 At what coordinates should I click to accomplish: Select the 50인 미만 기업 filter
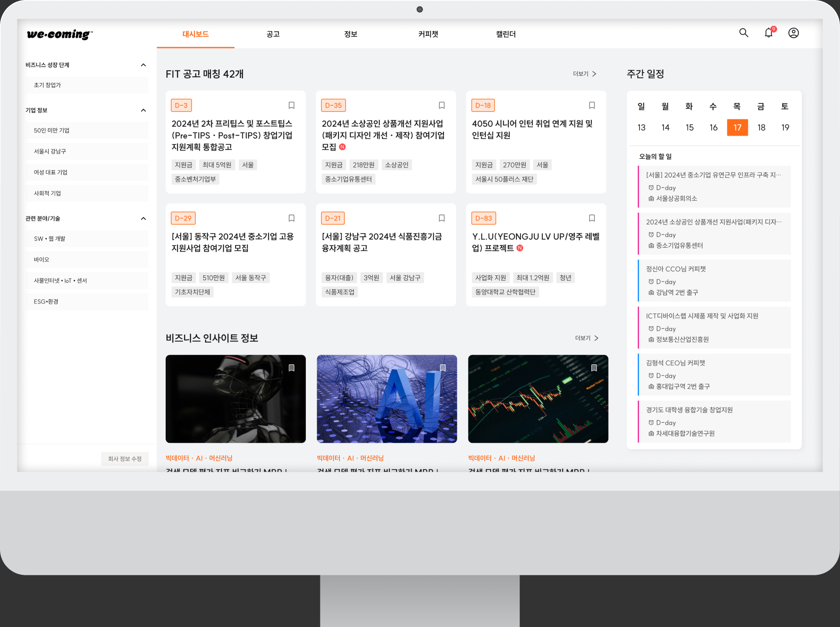[x=87, y=131]
